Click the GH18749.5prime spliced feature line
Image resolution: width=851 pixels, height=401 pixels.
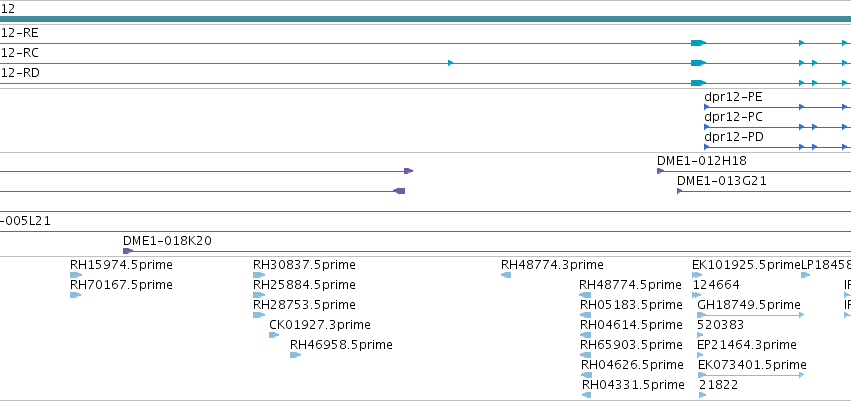pos(751,315)
